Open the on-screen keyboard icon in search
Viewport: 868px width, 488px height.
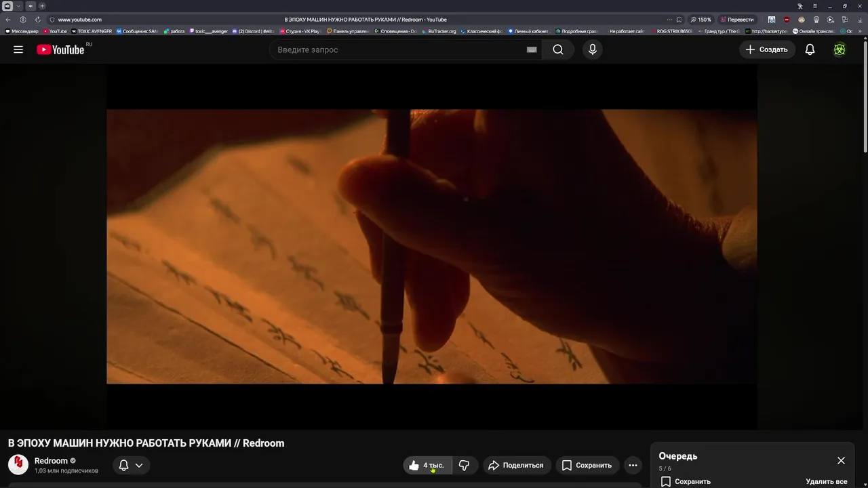click(532, 49)
